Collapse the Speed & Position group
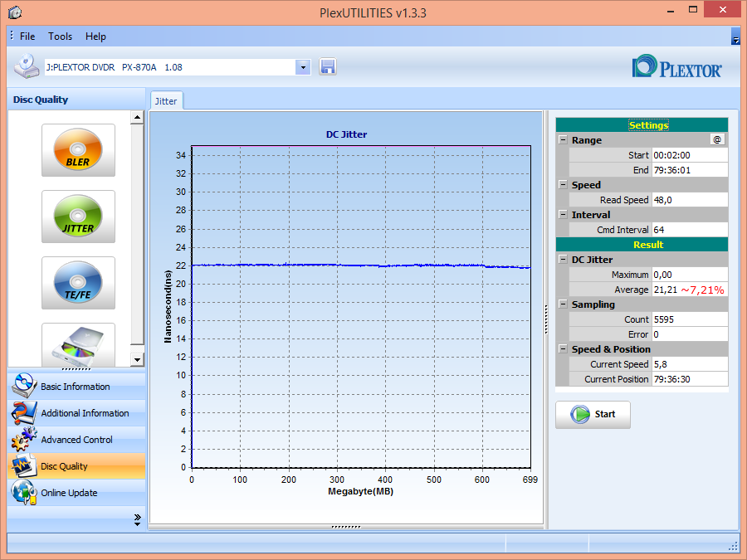The image size is (747, 560). [x=563, y=349]
